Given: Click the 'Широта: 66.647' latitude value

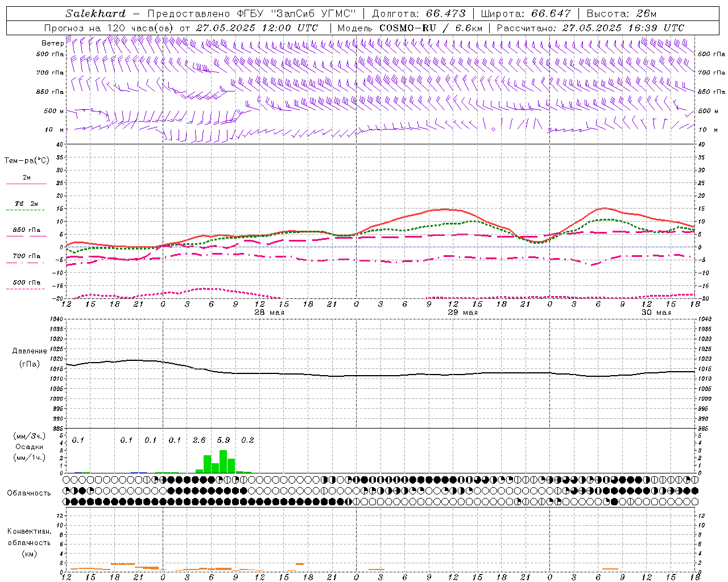Looking at the screenshot, I should [526, 14].
